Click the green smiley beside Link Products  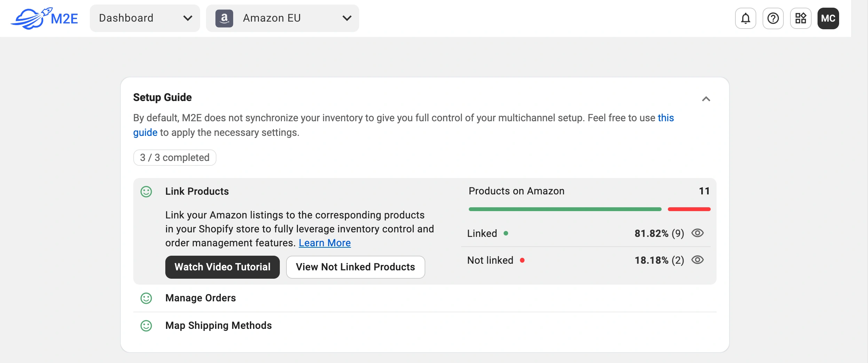(x=146, y=191)
